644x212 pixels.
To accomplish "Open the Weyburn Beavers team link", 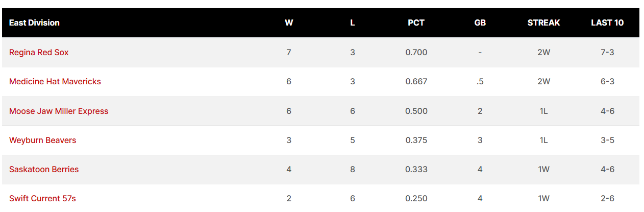I will tap(42, 140).
